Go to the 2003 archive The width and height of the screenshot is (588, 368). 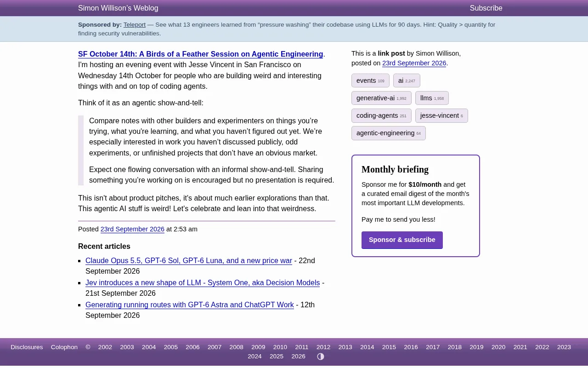coord(127,347)
